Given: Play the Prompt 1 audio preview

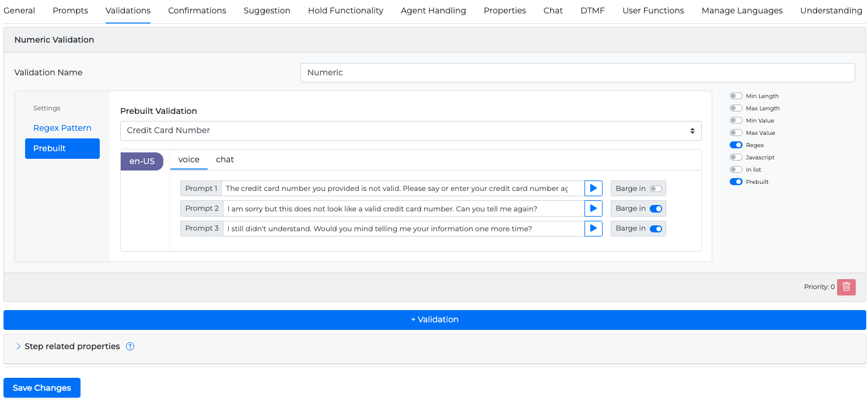Looking at the screenshot, I should 593,188.
